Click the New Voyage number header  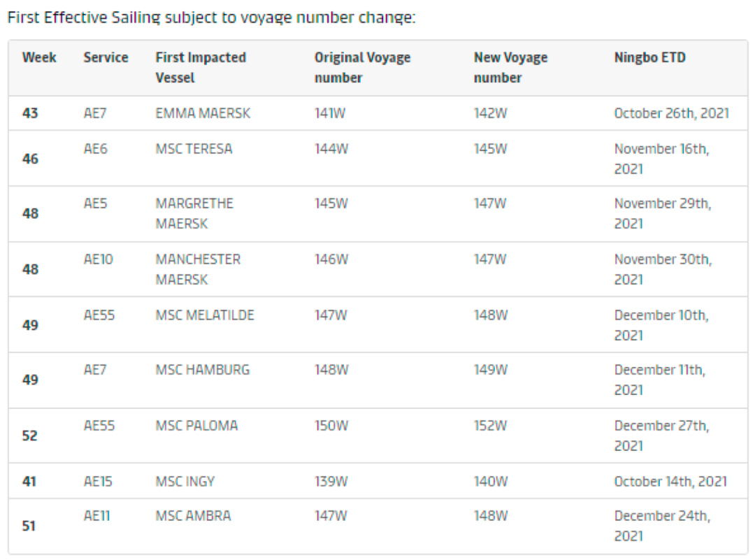point(510,68)
